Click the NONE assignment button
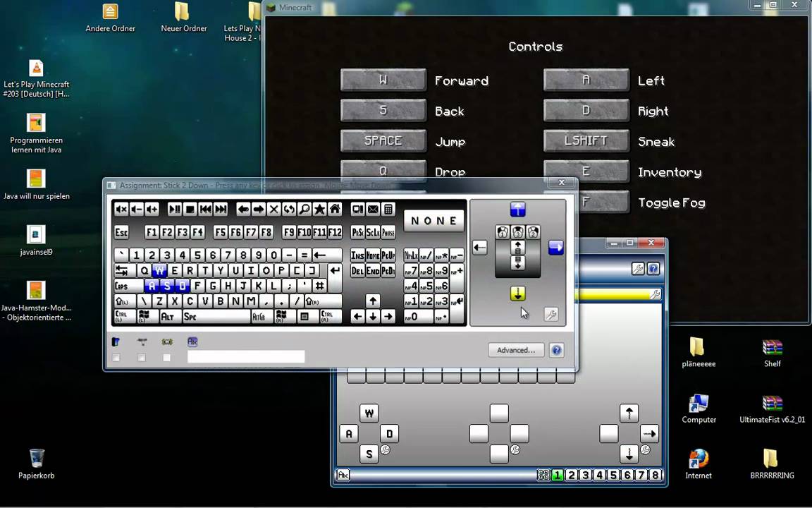This screenshot has height=508, width=812. pos(434,221)
